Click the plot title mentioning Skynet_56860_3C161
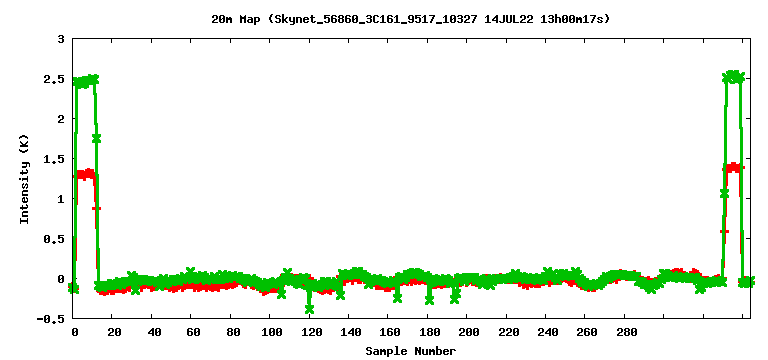 click(410, 20)
